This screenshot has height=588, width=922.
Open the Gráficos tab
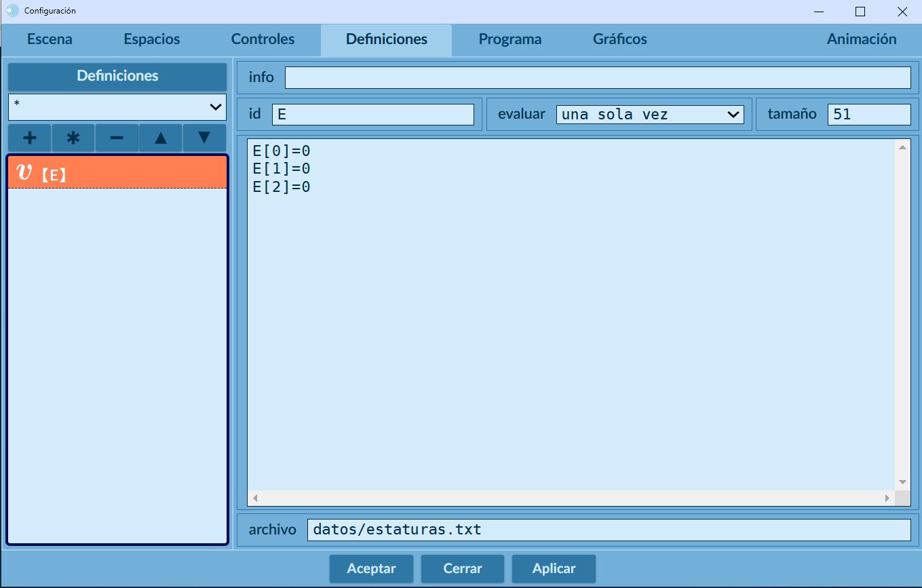[620, 39]
